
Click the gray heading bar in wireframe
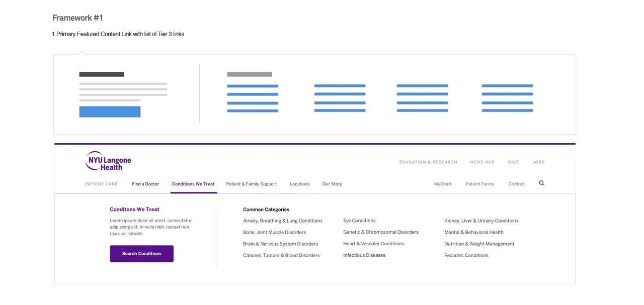point(250,74)
